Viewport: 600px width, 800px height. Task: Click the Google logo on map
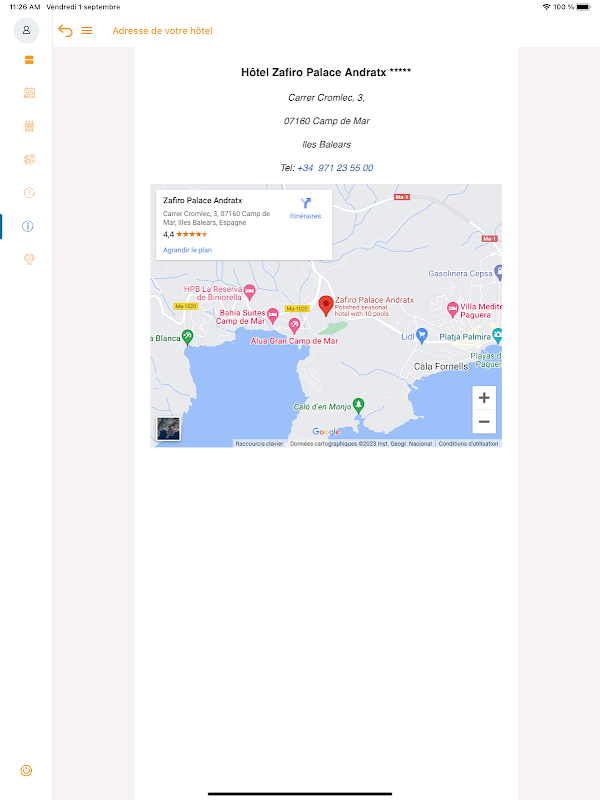pyautogui.click(x=326, y=432)
